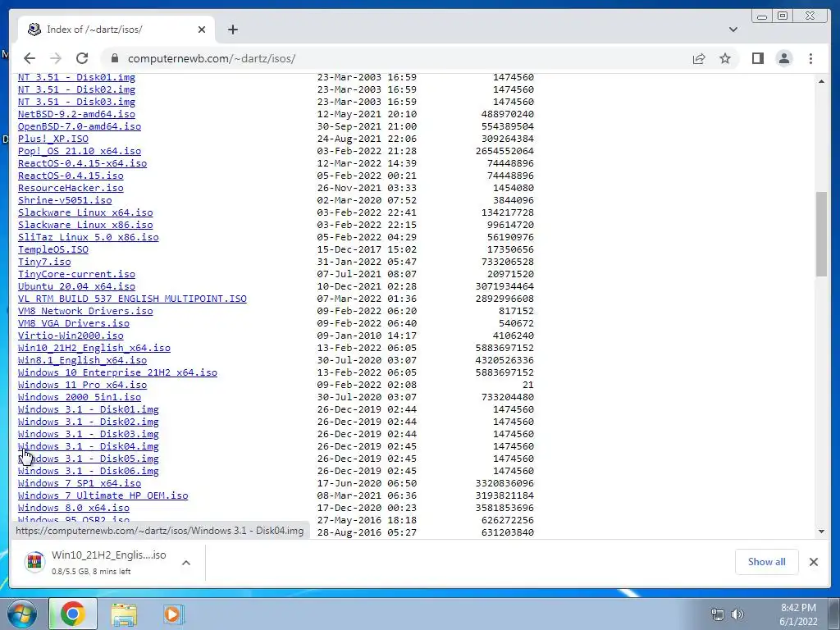Click the date 13-Feb-2022 06:05 for Win10_21H2

point(367,348)
